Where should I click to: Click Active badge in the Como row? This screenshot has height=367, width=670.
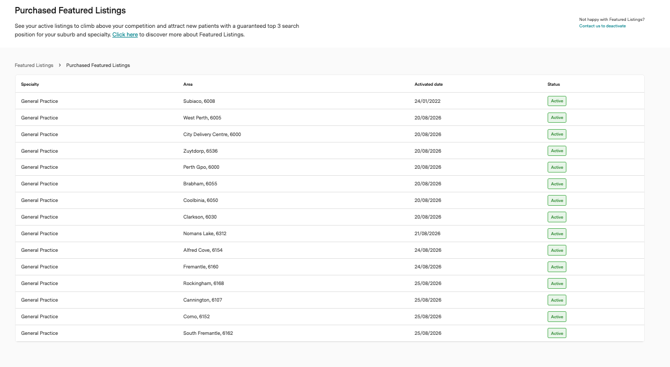[557, 317]
